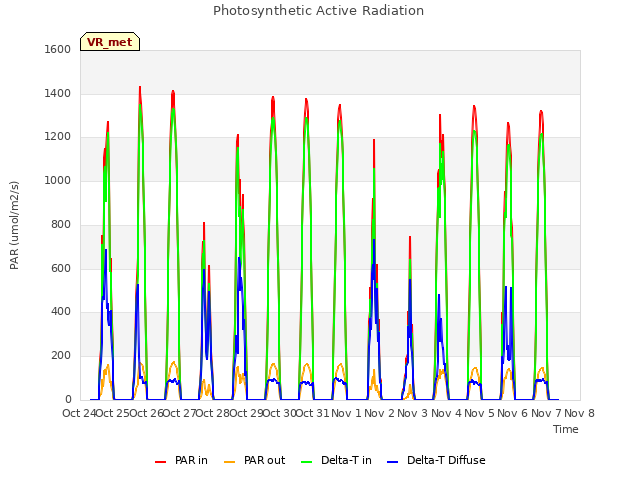Screen dimensions: 640x480
Task: Select the 'Delta-T in' legend label
Action: coord(346,460)
